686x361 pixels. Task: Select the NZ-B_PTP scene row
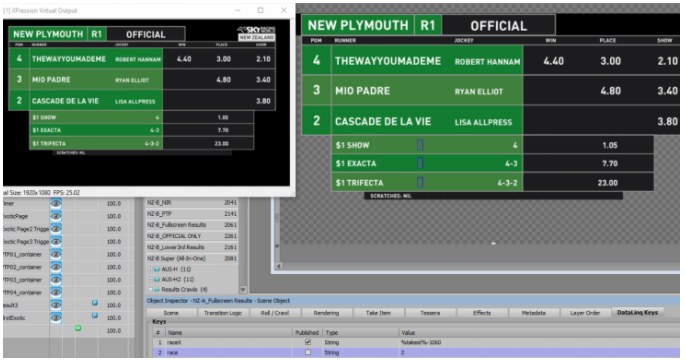click(192, 214)
